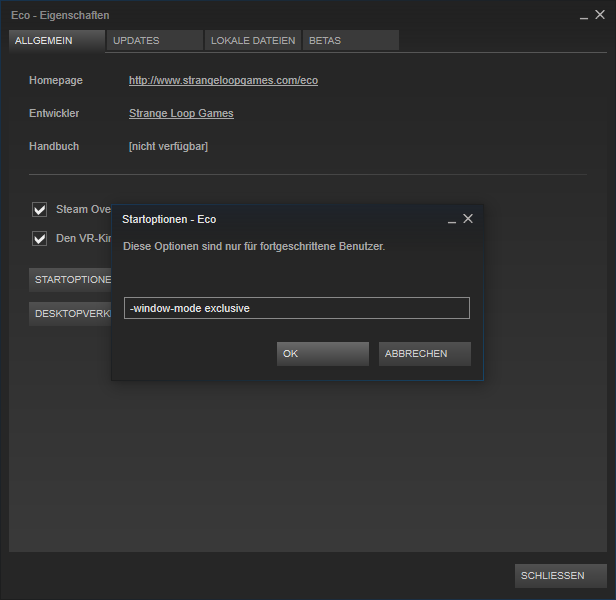The height and width of the screenshot is (600, 616).
Task: Open the UPDATES tab
Action: click(154, 41)
